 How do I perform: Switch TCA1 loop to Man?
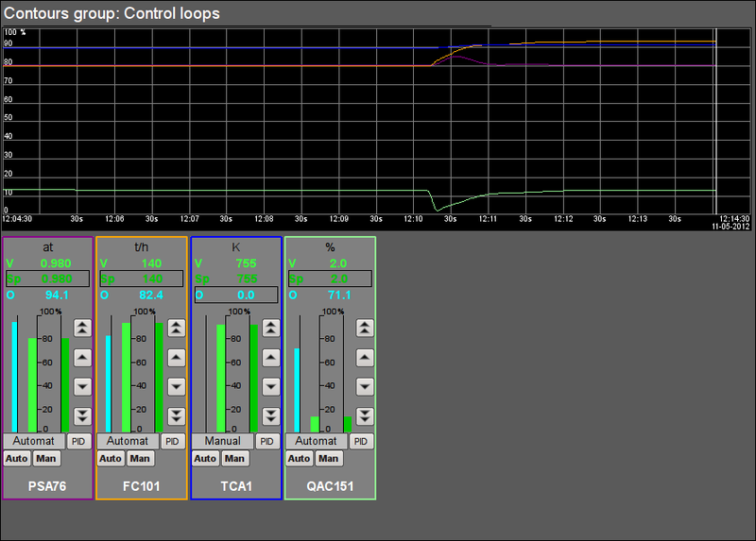click(234, 458)
